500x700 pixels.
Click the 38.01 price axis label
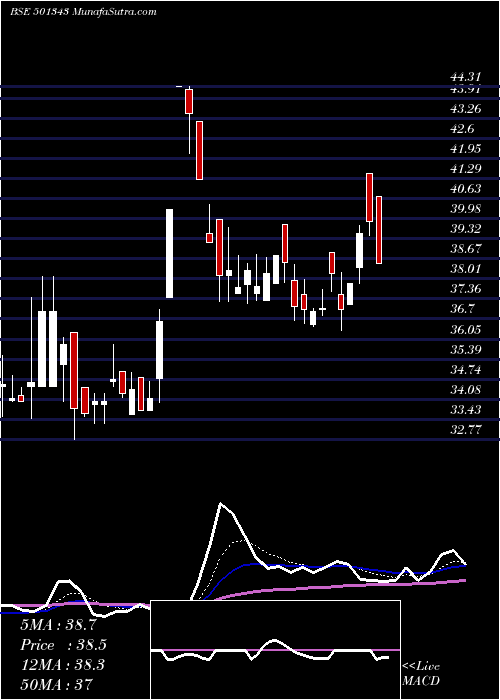pos(466,269)
